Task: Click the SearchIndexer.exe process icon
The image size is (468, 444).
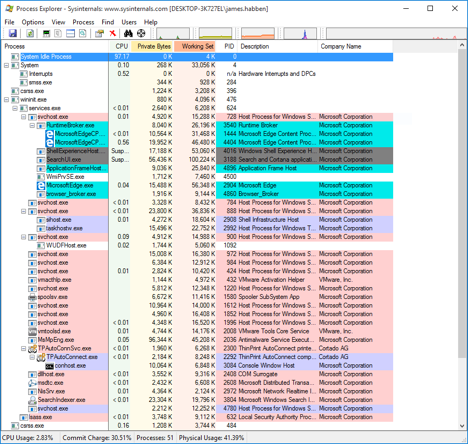Action: click(x=32, y=400)
